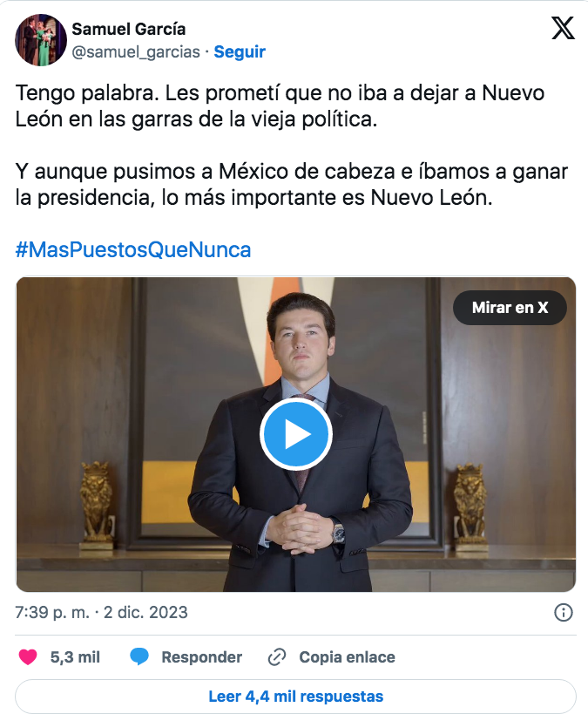
Task: Click the info circle icon
Action: click(x=564, y=613)
